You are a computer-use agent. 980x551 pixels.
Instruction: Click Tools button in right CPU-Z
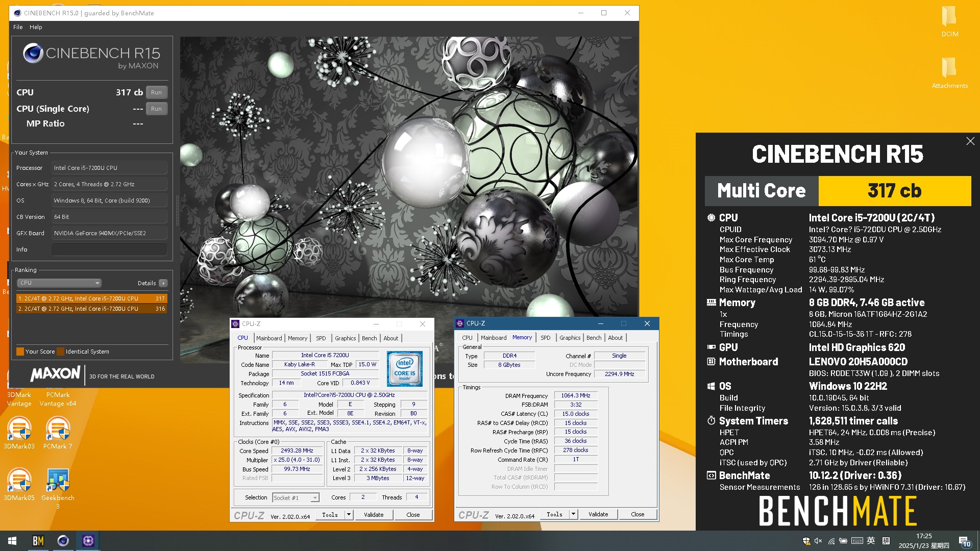555,514
